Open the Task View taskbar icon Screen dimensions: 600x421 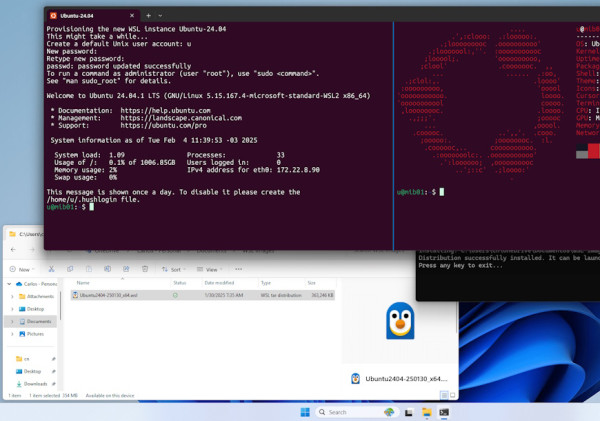[x=409, y=413]
